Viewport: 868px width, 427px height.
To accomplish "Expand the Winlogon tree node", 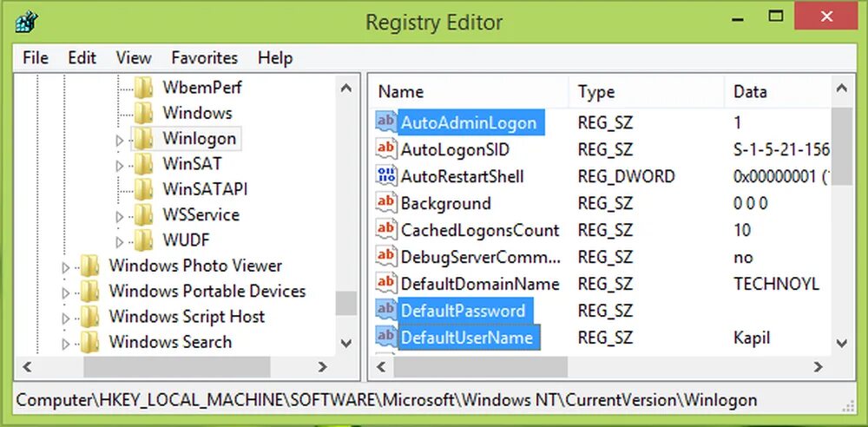I will click(120, 139).
